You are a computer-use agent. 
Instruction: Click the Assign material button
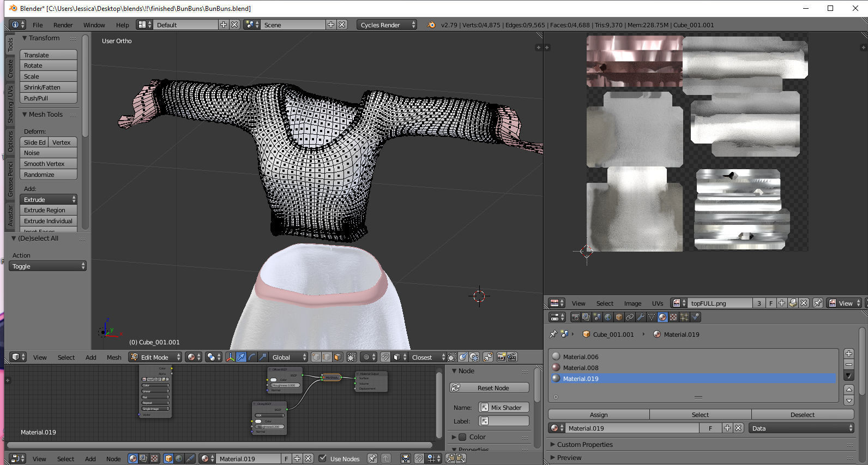point(599,415)
